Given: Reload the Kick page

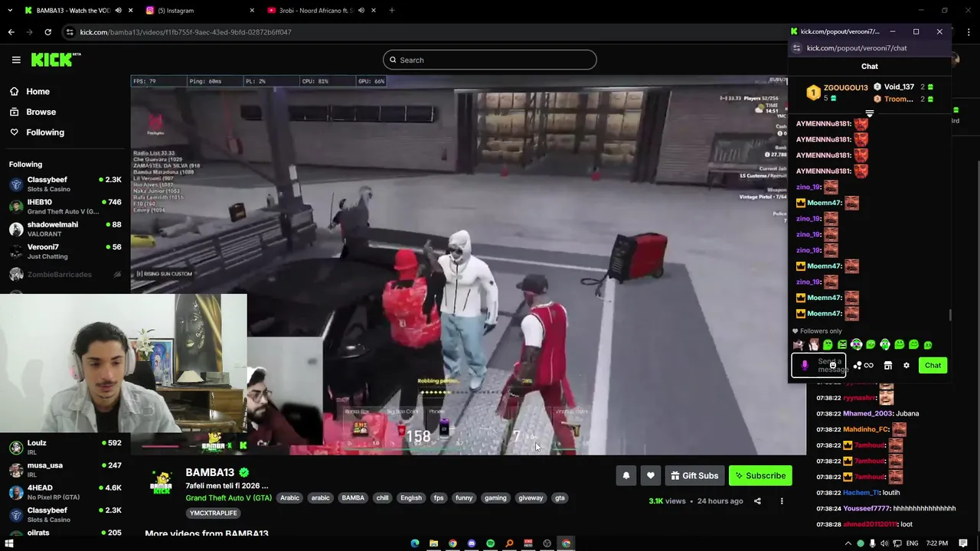Looking at the screenshot, I should point(47,32).
